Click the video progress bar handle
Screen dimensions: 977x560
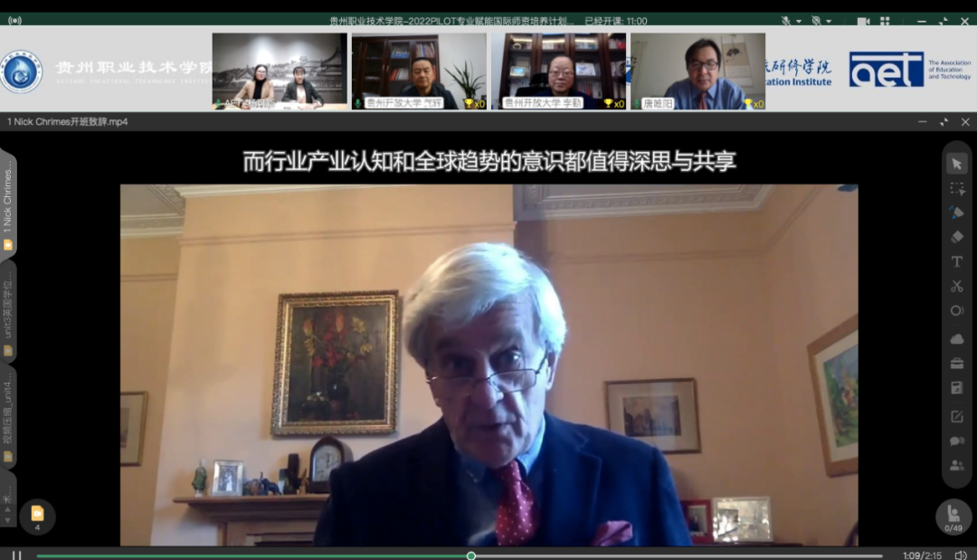pos(471,555)
